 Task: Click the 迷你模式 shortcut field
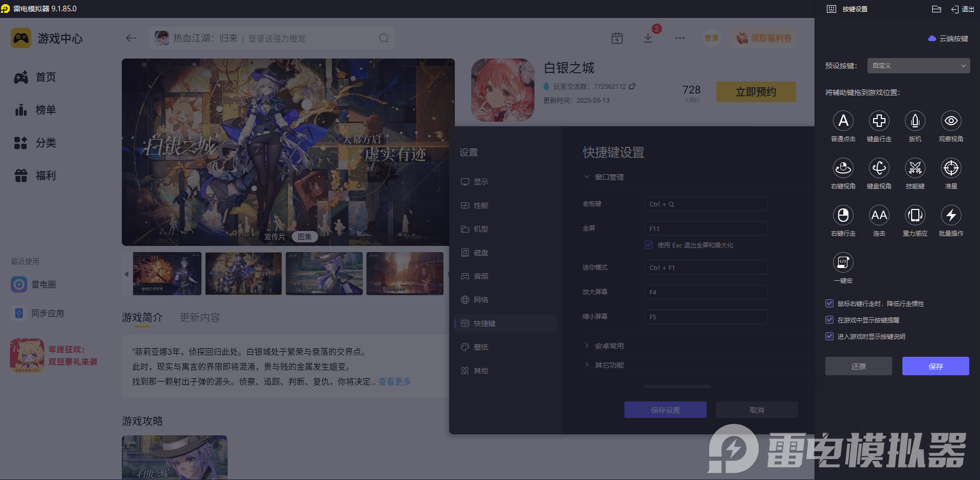point(706,267)
